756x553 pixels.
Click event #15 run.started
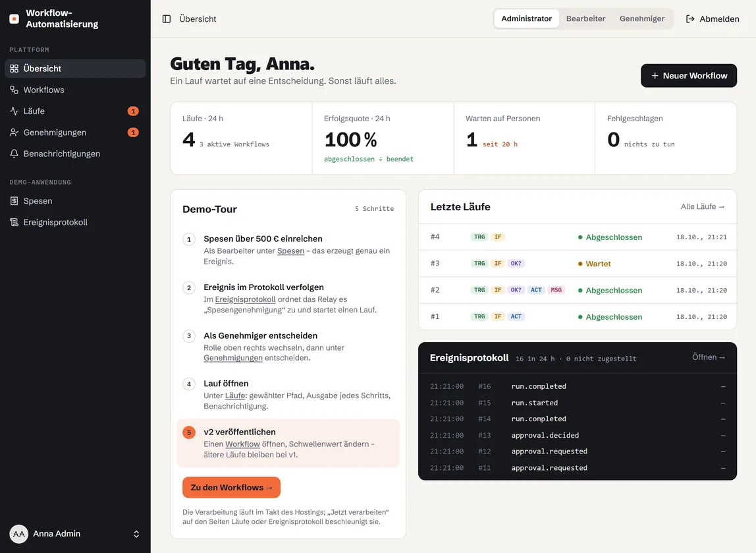578,403
